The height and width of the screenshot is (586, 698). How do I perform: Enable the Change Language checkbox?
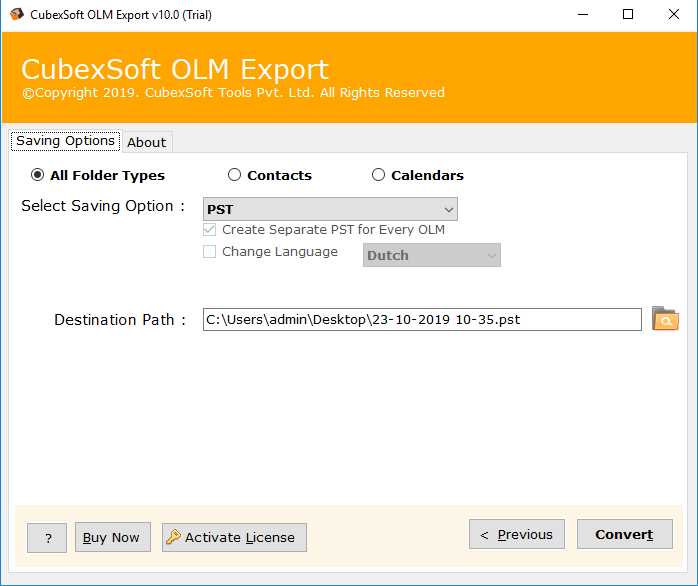point(210,252)
